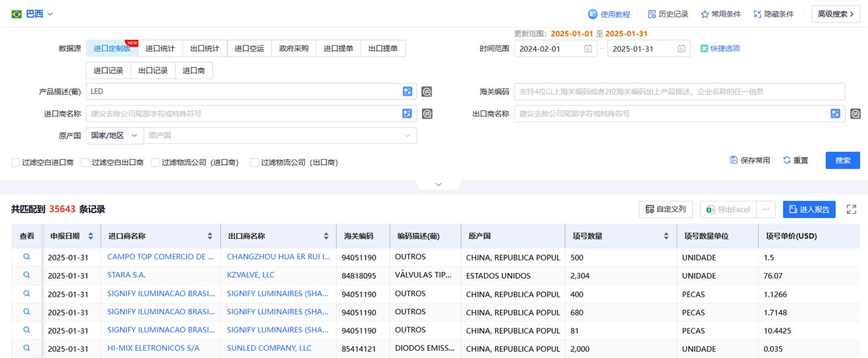Click the round icon beside 进口商名称 field
This screenshot has height=358, width=868.
[x=426, y=114]
